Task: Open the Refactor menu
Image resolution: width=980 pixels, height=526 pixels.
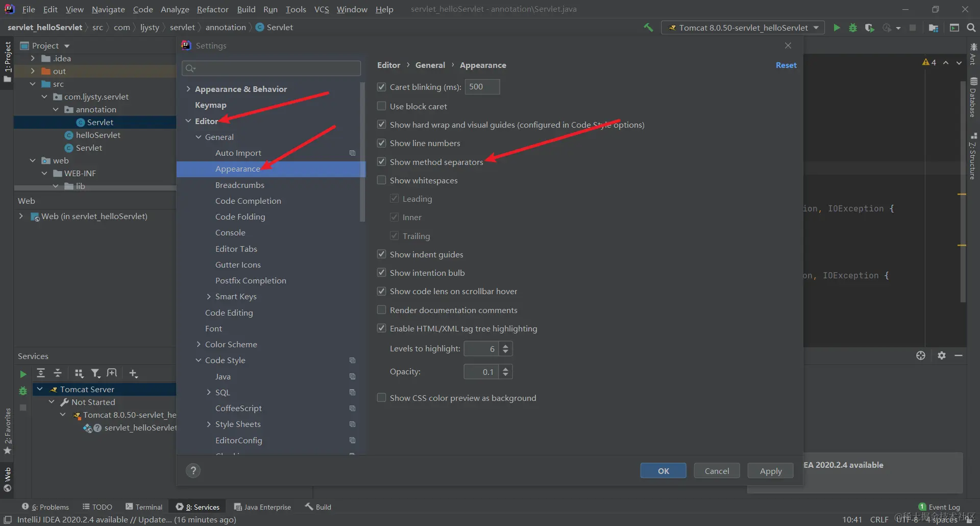Action: (213, 9)
